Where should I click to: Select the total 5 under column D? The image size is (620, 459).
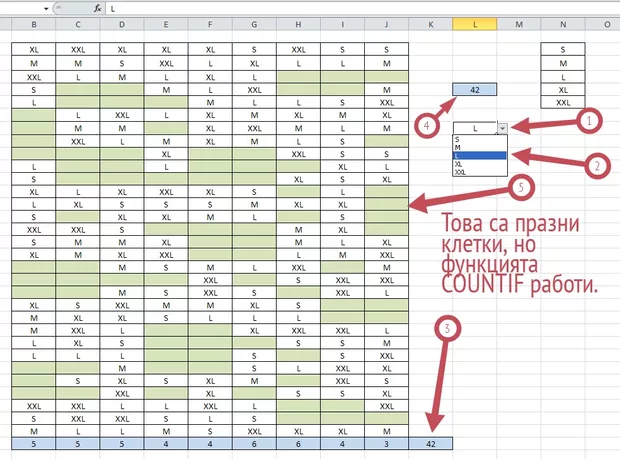click(122, 444)
